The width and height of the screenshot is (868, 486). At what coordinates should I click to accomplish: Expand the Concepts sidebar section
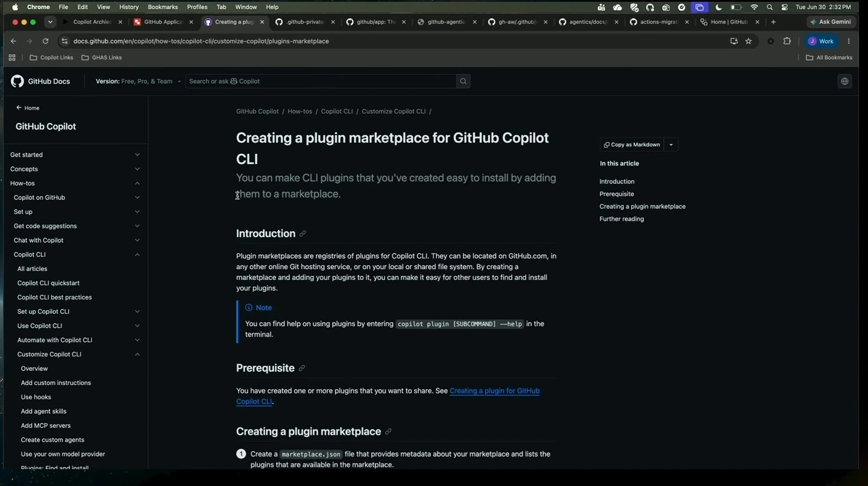pos(137,169)
